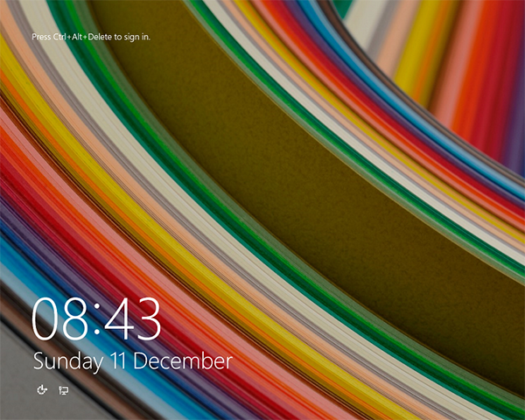Click the hour digits '08' on clock
525x420 pixels.
point(62,320)
